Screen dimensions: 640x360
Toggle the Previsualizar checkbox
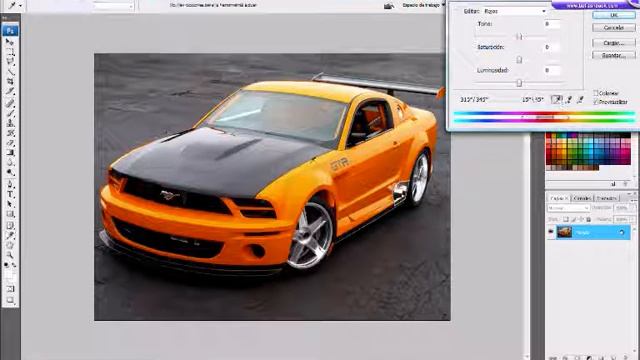tap(596, 102)
